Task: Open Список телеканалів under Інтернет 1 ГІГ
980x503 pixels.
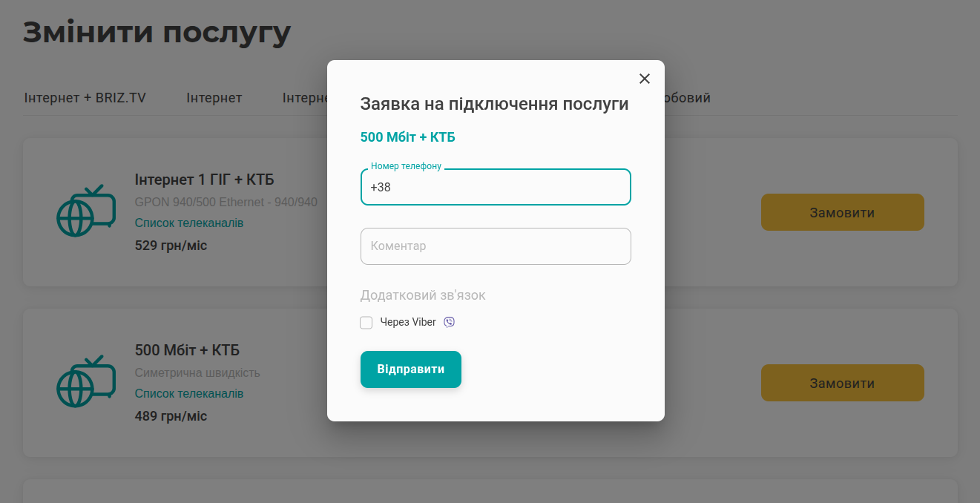Action: point(189,223)
